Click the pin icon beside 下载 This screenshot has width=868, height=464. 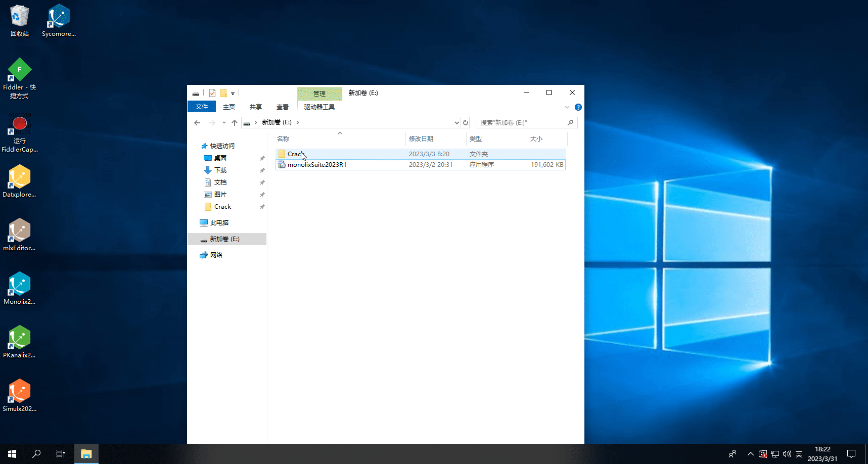[262, 170]
